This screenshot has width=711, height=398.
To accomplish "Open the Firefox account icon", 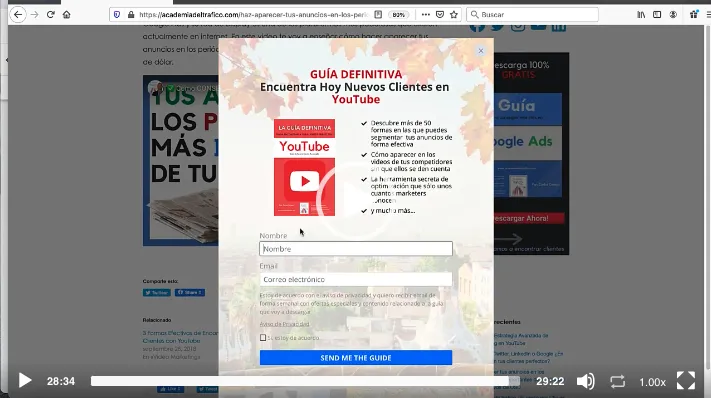I will pos(673,15).
